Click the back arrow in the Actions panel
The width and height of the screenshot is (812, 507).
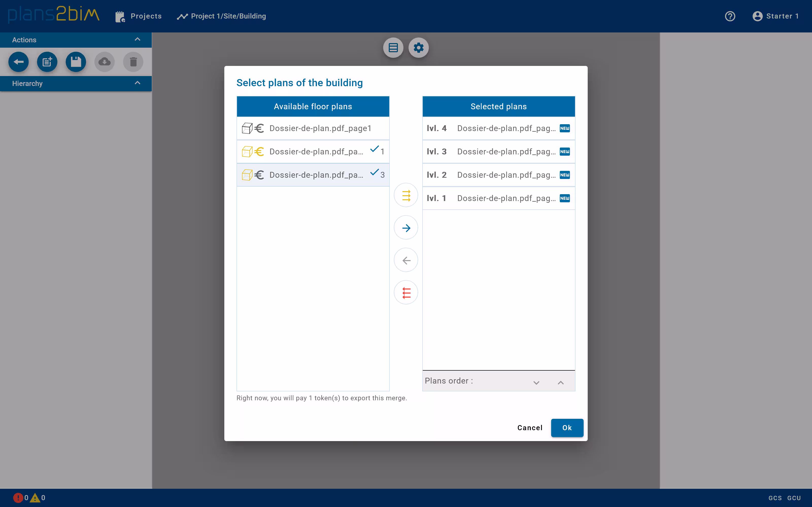(19, 62)
